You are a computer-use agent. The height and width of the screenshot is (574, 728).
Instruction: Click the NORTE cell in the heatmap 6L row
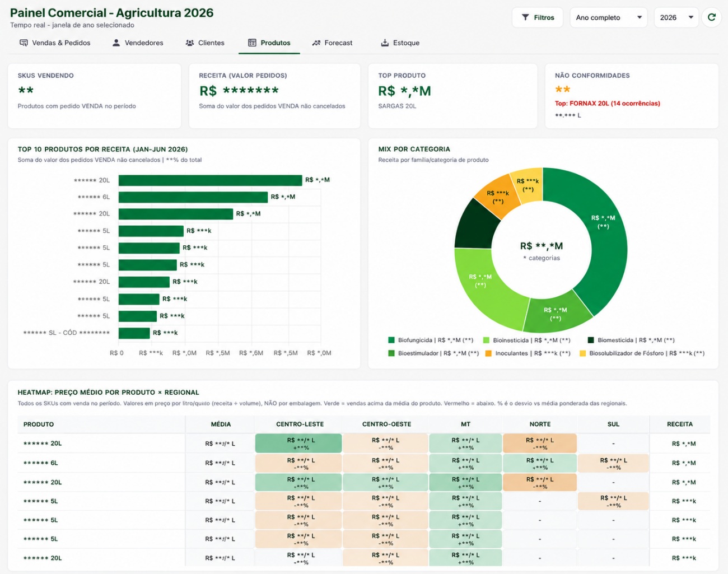click(x=540, y=463)
